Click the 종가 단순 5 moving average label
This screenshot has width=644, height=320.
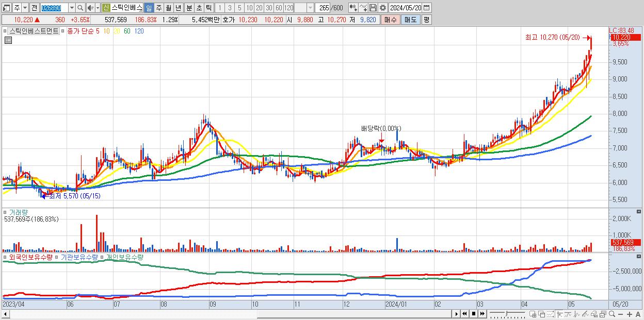pyautogui.click(x=84, y=31)
